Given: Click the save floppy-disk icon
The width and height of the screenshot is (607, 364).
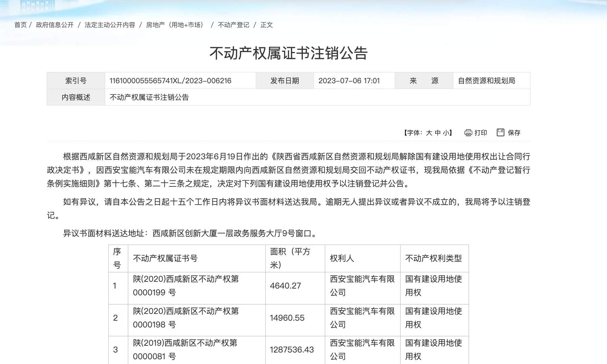Looking at the screenshot, I should click(500, 132).
